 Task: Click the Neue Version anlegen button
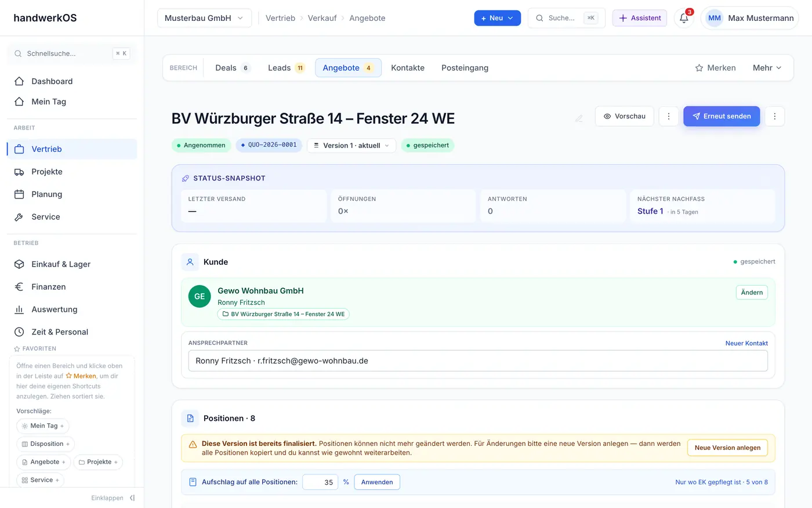pyautogui.click(x=727, y=448)
